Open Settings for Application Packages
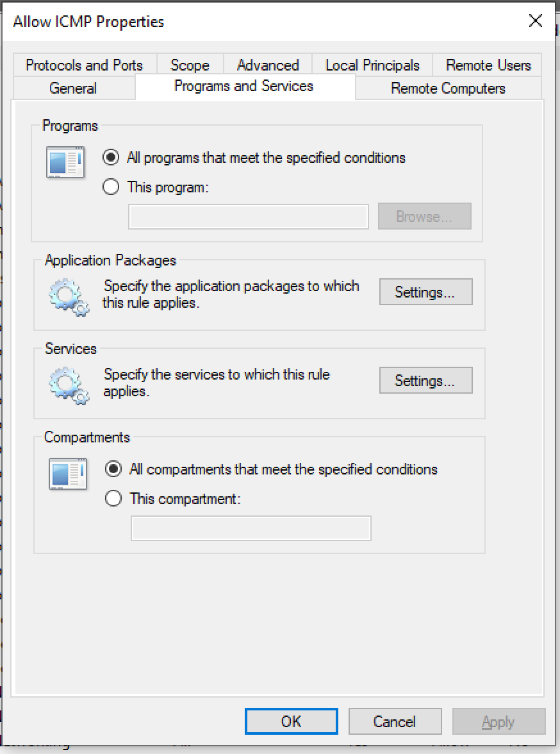 425,292
